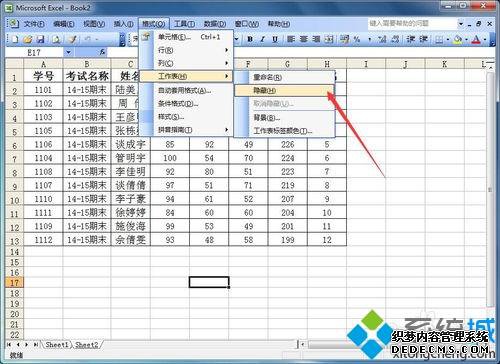The height and width of the screenshot is (364, 500).
Task: Apply Percent style button
Action: click(x=357, y=39)
